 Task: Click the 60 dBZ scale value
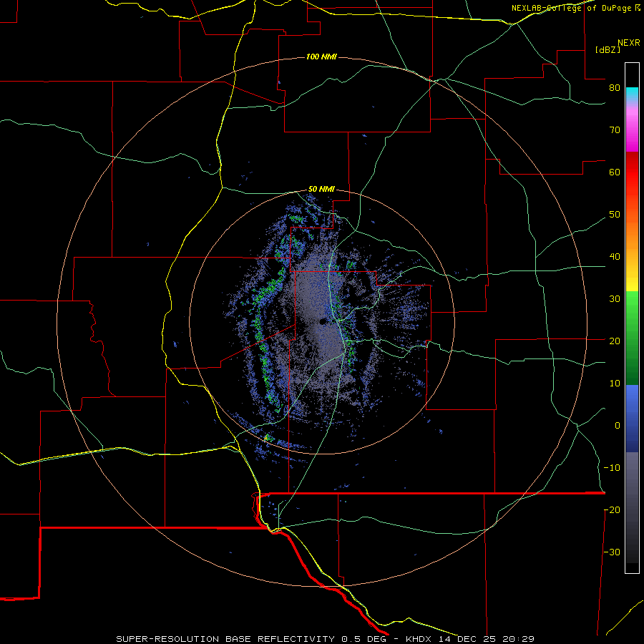(615, 172)
